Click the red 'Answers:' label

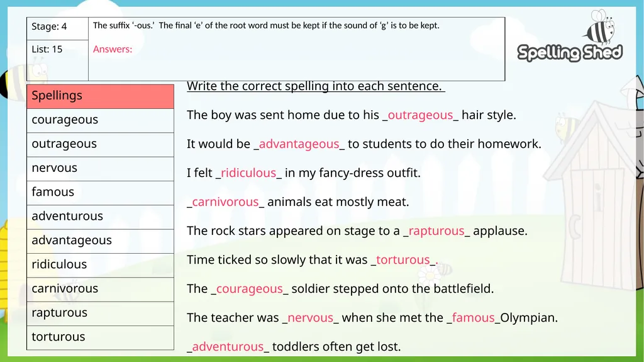(113, 49)
